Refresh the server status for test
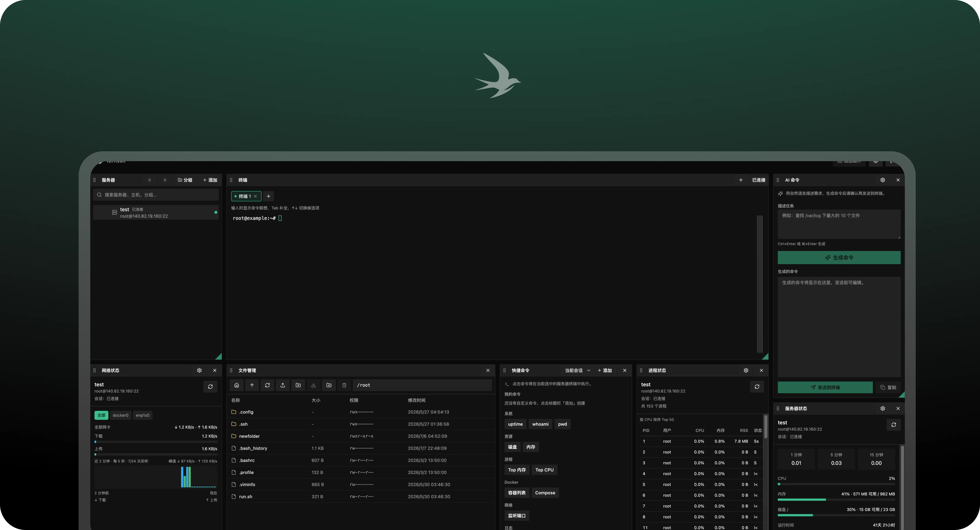The image size is (980, 530). (894, 425)
